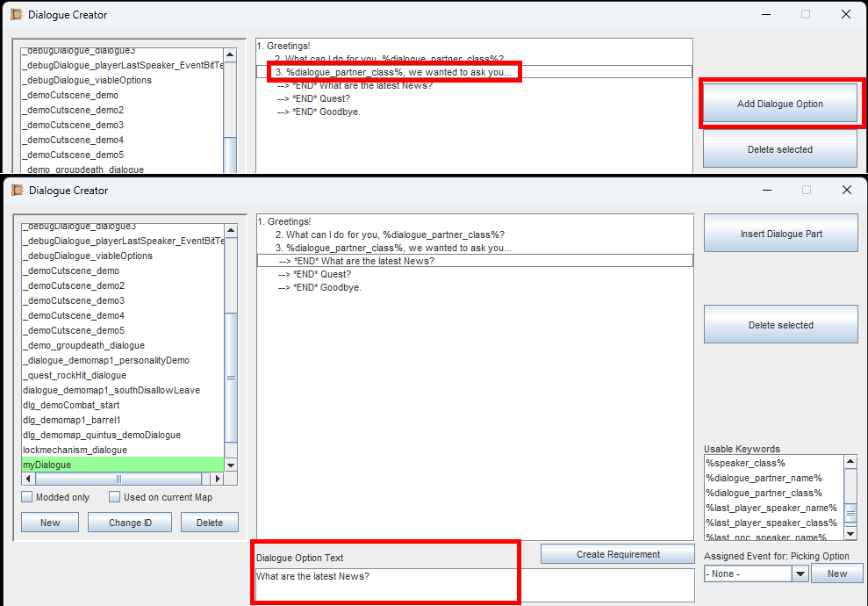The image size is (868, 606).
Task: Toggle the Used on current Map checkbox
Action: click(115, 497)
